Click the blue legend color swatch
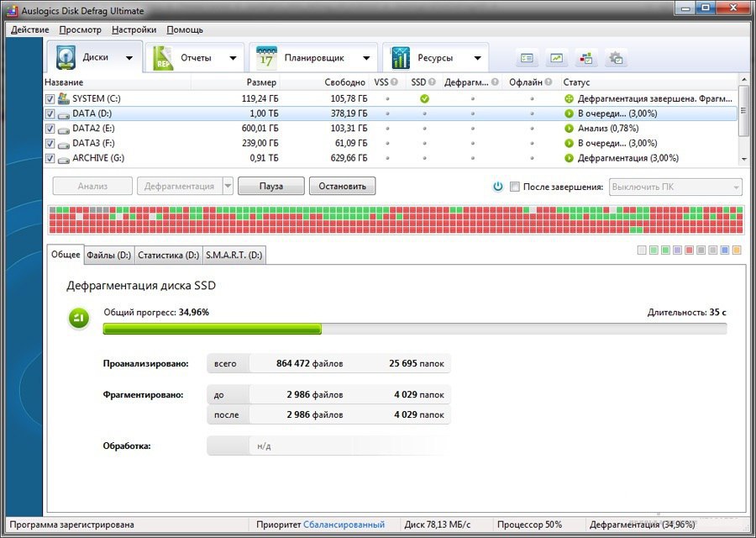756x538 pixels. (x=725, y=250)
